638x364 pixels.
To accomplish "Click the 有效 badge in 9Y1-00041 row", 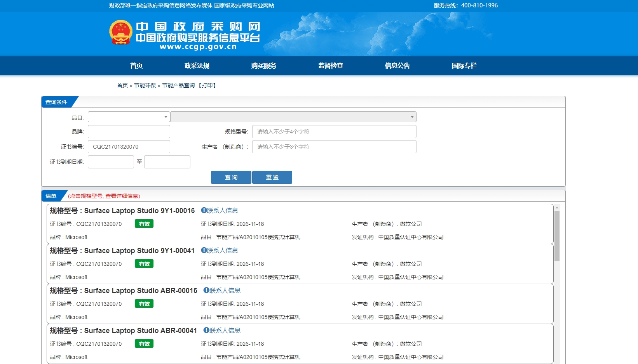I will click(144, 264).
